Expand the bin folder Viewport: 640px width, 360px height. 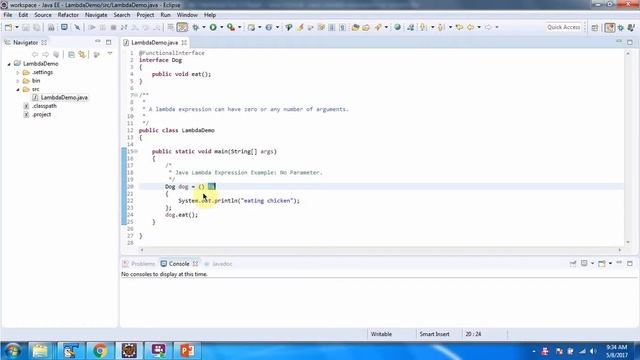(x=18, y=81)
